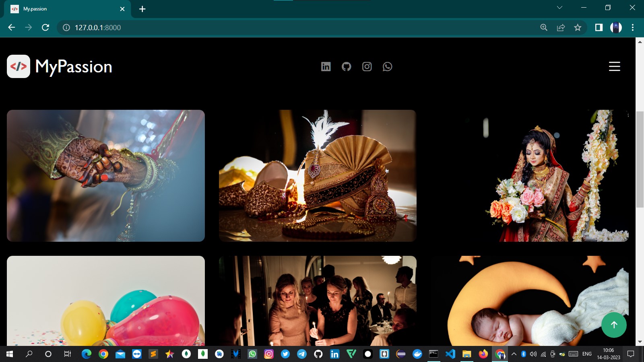Open the LinkedIn icon in page header
This screenshot has height=362, width=644.
pos(326,66)
